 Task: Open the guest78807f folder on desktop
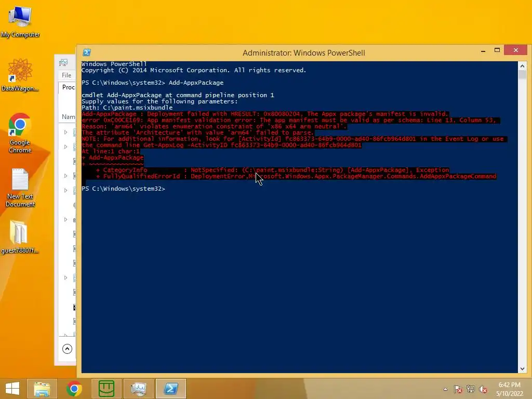(x=19, y=237)
